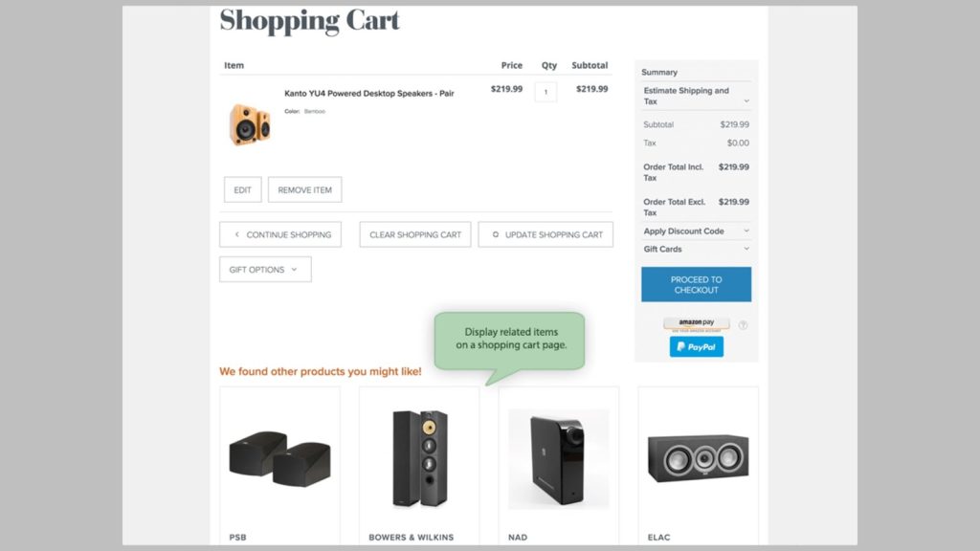
Task: Expand the Gift Cards section
Action: click(696, 249)
